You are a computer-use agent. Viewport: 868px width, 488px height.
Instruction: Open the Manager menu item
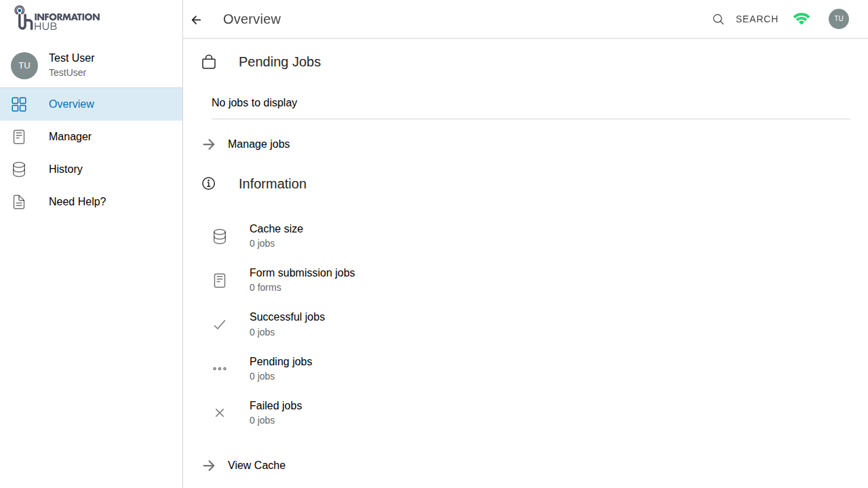click(x=91, y=137)
